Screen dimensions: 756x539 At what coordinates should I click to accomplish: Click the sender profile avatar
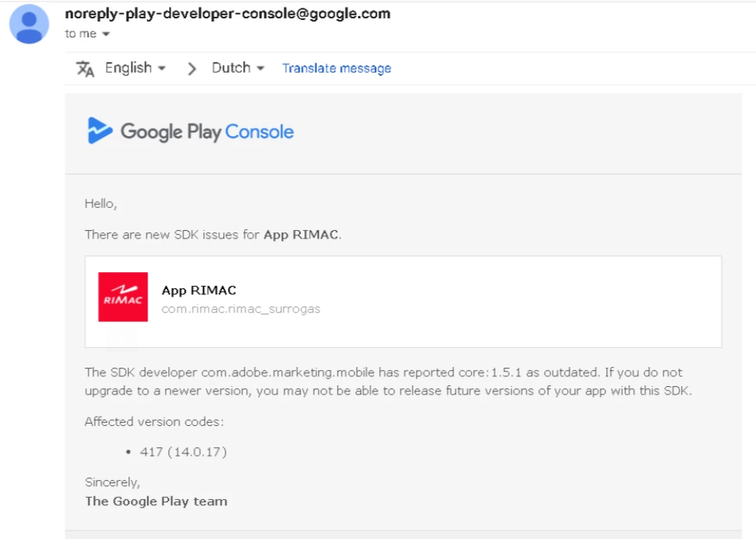coord(29,24)
